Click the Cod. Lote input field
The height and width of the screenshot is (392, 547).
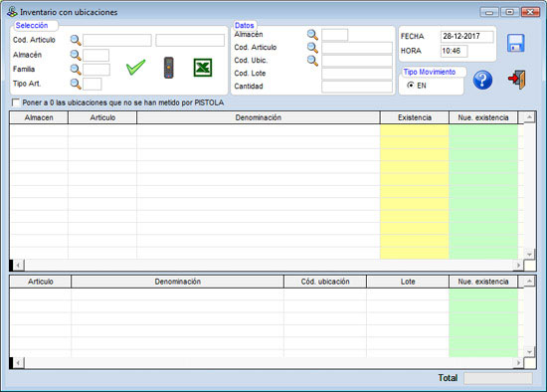pos(357,74)
